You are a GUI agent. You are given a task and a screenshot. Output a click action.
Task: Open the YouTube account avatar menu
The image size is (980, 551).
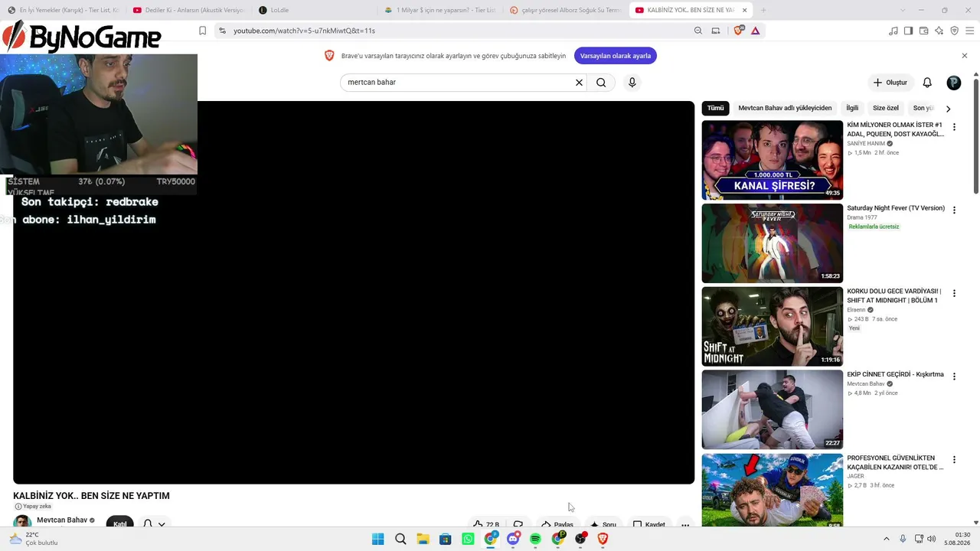pyautogui.click(x=953, y=83)
